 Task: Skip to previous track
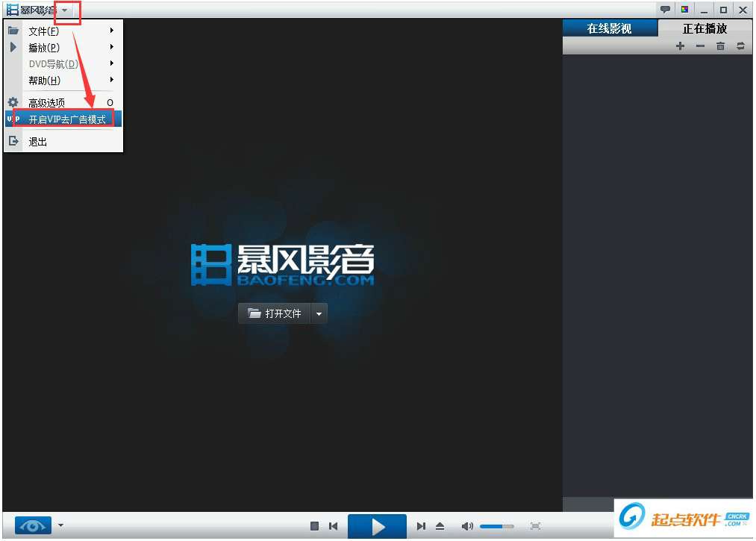coord(333,526)
